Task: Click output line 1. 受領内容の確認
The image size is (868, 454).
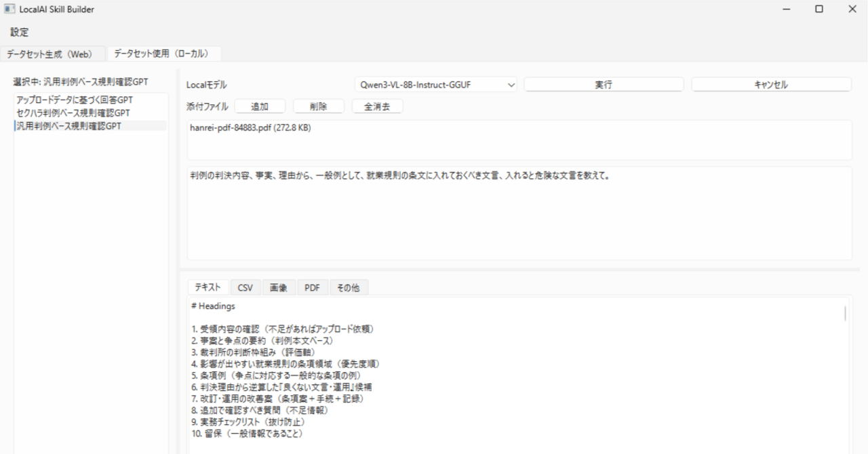Action: click(283, 329)
